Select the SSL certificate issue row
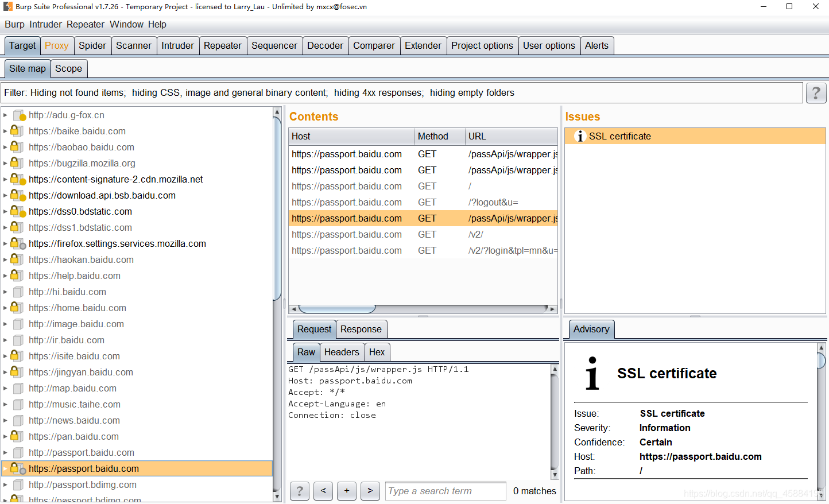The image size is (829, 504). coord(695,136)
